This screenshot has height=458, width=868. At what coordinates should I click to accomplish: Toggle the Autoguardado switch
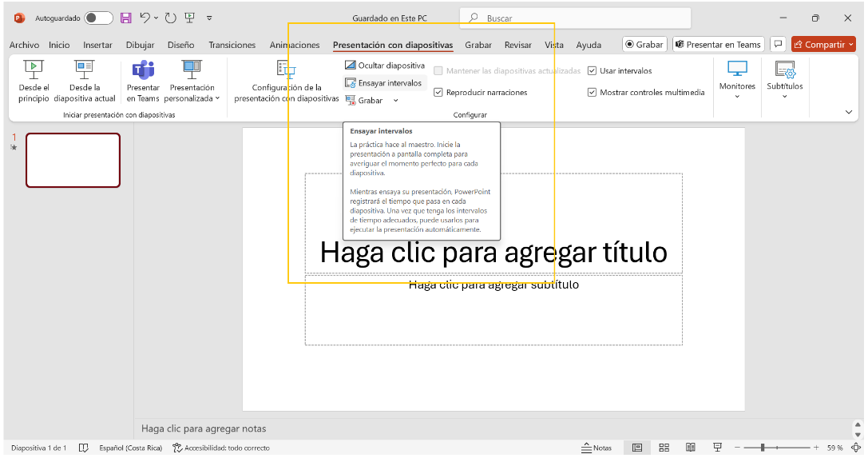(x=98, y=18)
